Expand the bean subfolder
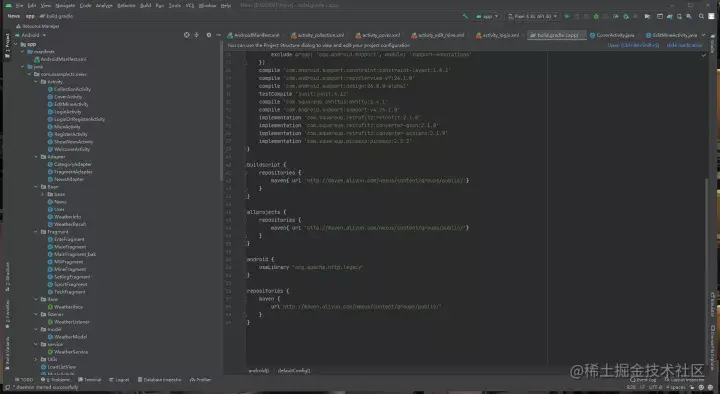The width and height of the screenshot is (720, 394). coord(43,194)
